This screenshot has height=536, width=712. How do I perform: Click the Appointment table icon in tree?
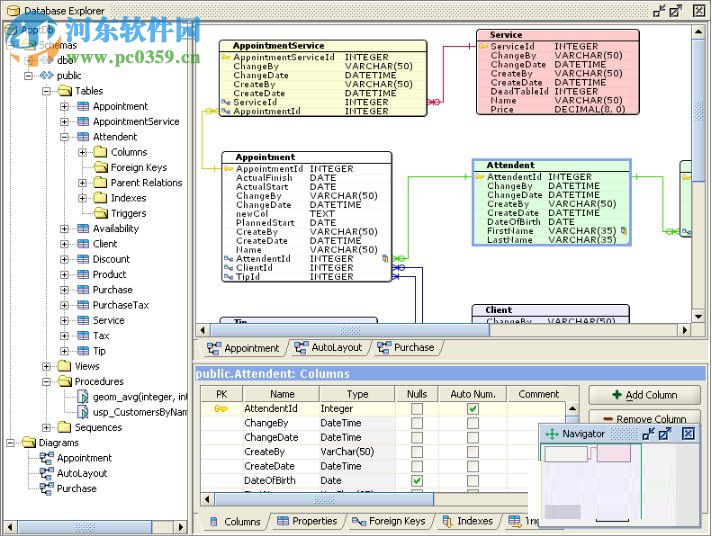pyautogui.click(x=83, y=106)
